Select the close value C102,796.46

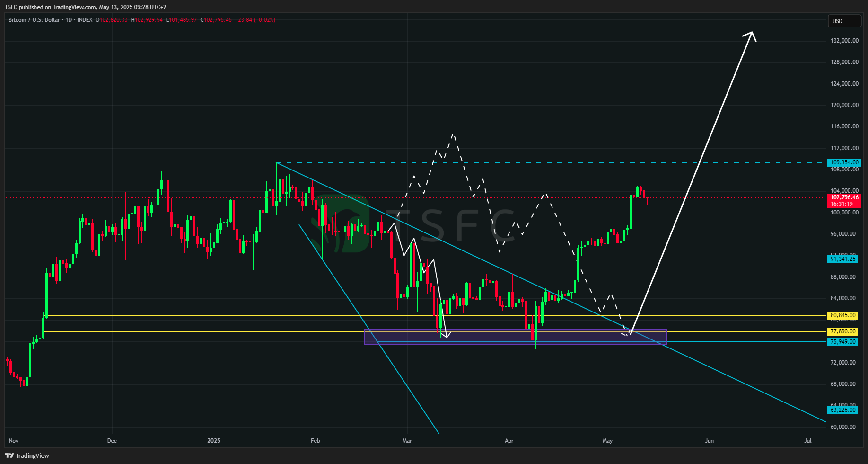click(x=216, y=20)
